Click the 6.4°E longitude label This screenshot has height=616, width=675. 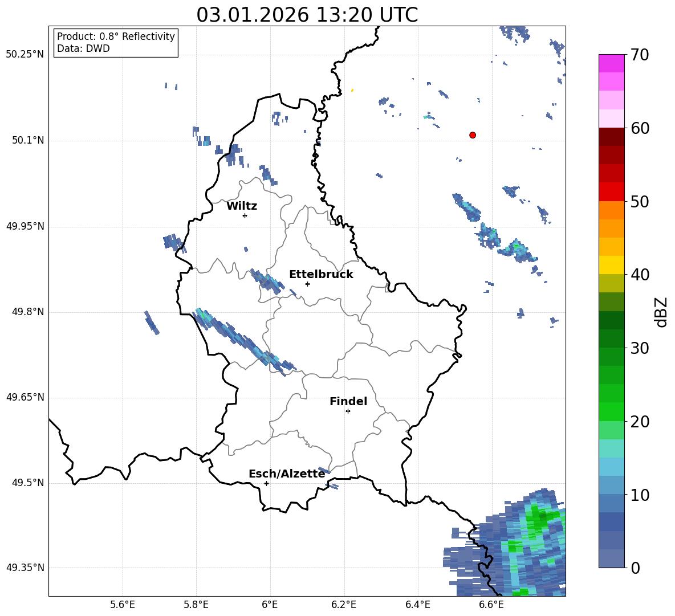coord(417,605)
